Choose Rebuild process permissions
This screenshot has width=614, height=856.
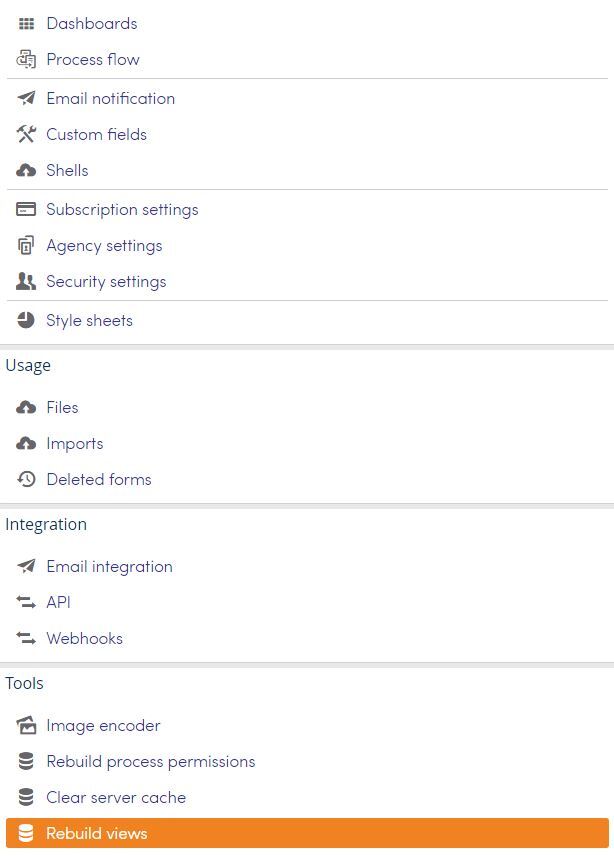[307, 761]
